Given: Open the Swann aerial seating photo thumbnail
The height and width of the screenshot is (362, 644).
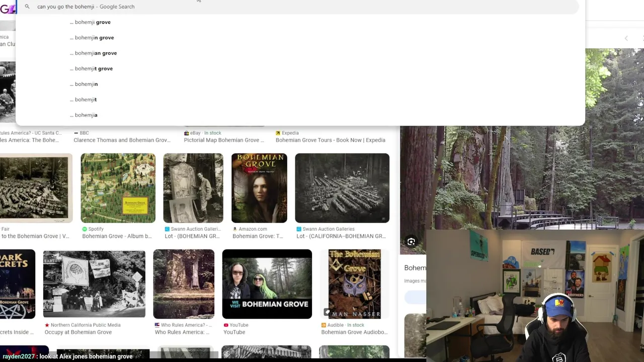Looking at the screenshot, I should (342, 188).
